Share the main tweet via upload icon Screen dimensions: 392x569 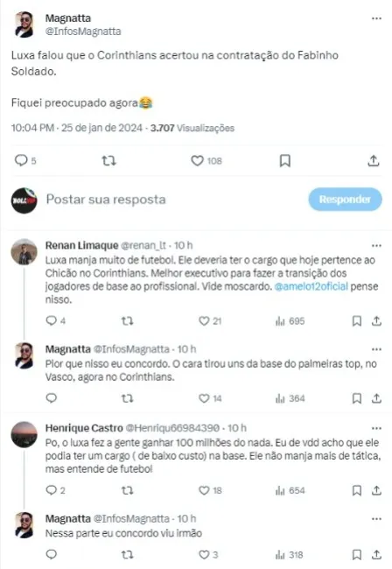pos(374,160)
